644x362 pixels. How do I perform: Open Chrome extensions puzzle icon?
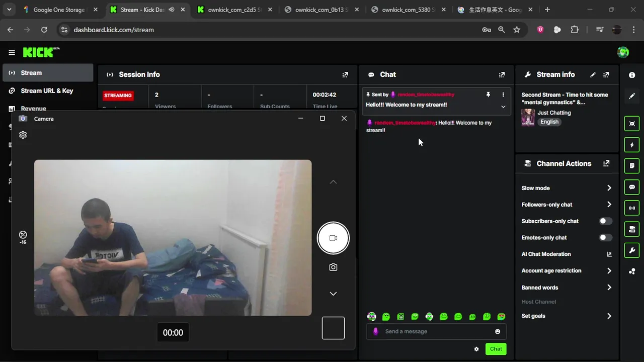click(x=575, y=30)
